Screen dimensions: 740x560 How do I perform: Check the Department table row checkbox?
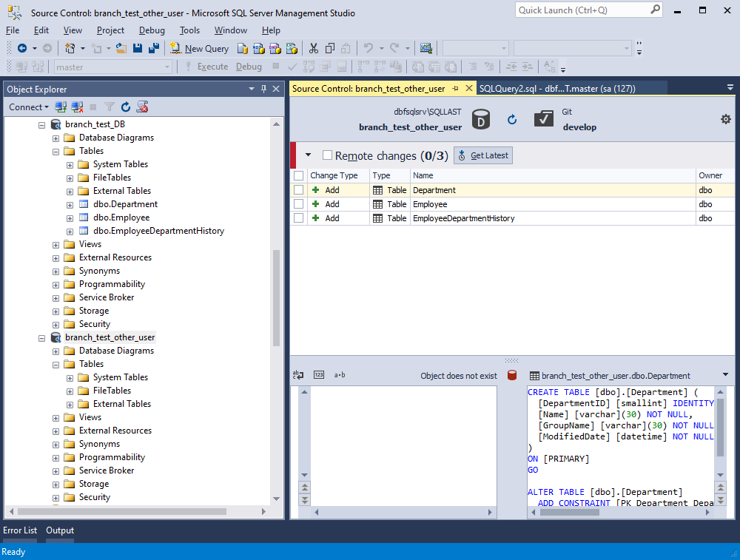pyautogui.click(x=298, y=189)
